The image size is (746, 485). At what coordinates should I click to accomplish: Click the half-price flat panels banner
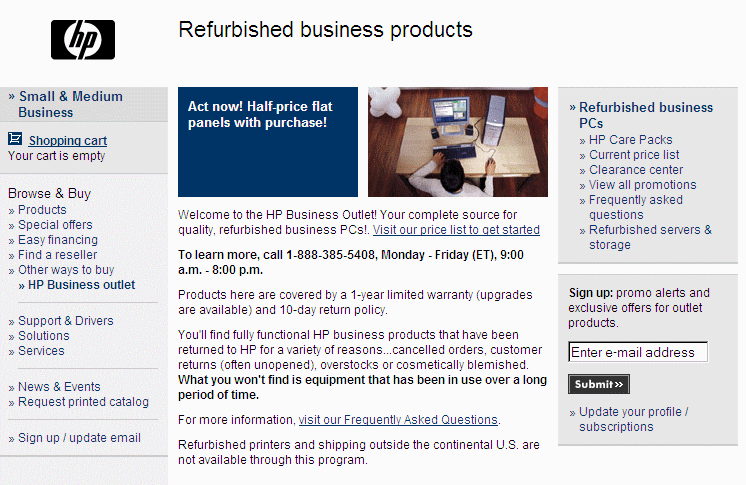267,141
